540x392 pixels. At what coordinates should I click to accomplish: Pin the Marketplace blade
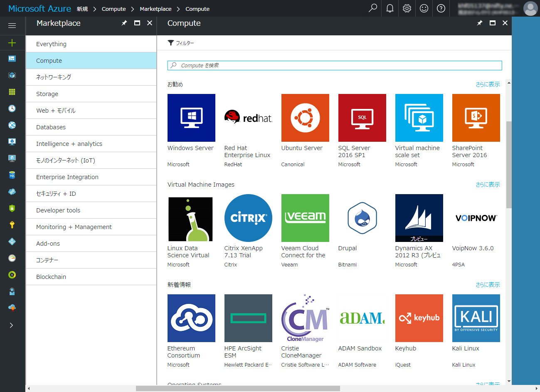[x=124, y=23]
